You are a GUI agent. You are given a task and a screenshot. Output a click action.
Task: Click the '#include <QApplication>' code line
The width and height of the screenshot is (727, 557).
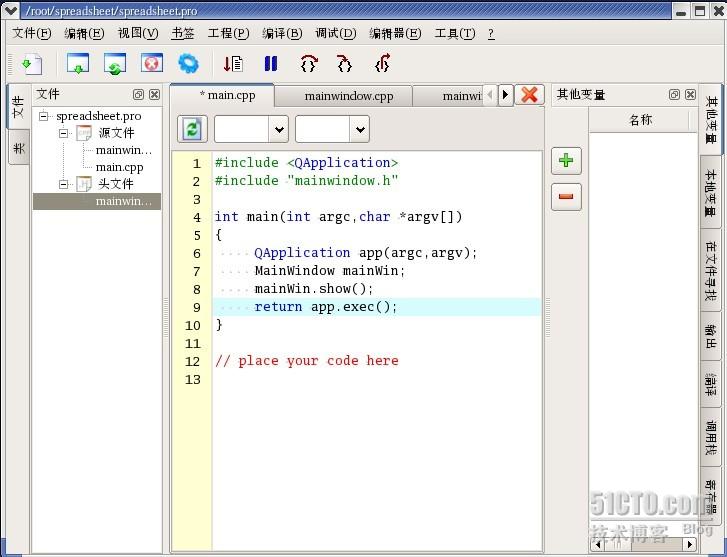click(x=306, y=162)
